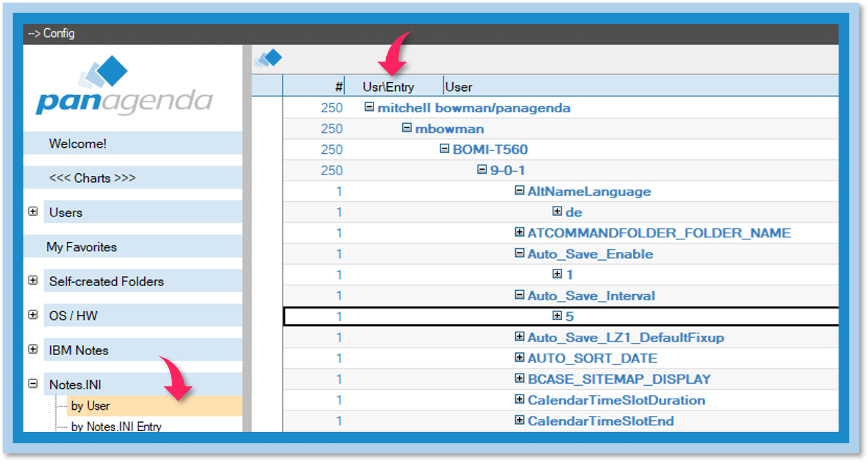Image resolution: width=868 pixels, height=462 pixels.
Task: Collapse the mbowman tree node
Action: tap(407, 128)
